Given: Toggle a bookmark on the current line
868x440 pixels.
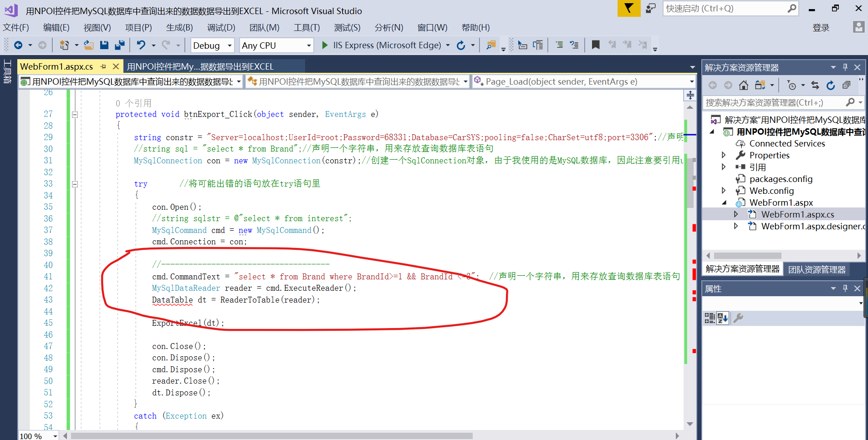Looking at the screenshot, I should pos(596,45).
